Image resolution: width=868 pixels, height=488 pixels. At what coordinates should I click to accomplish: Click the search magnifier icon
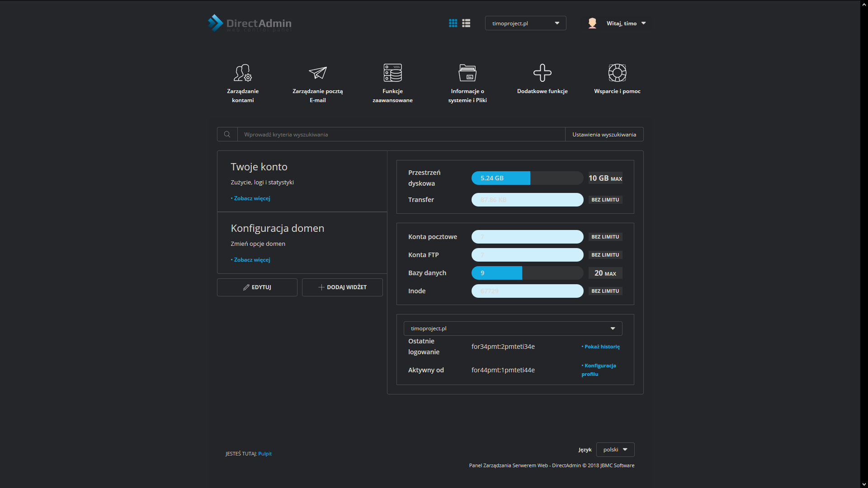click(x=227, y=134)
